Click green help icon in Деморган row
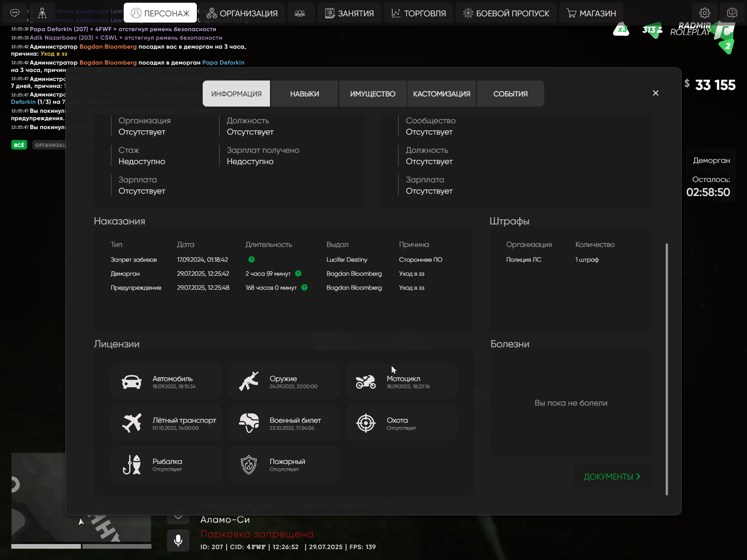747x560 pixels. coord(298,273)
